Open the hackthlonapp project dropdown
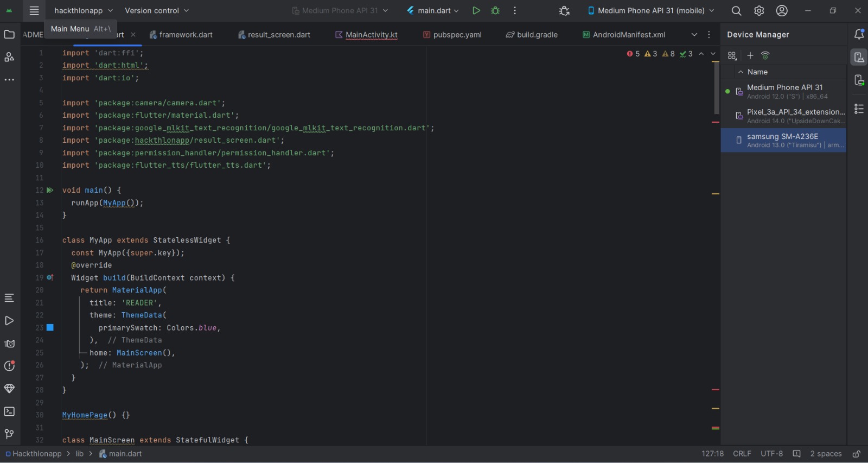 click(84, 10)
